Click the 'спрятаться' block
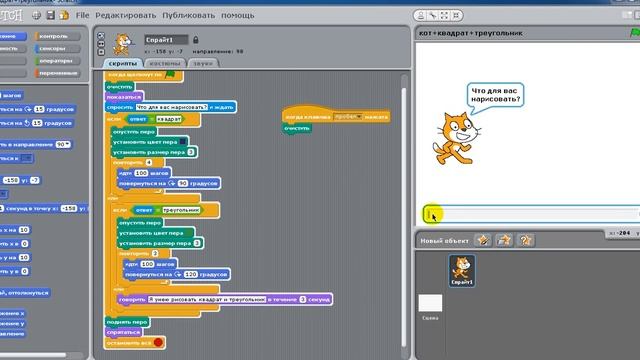The width and height of the screenshot is (640, 360). point(123,332)
